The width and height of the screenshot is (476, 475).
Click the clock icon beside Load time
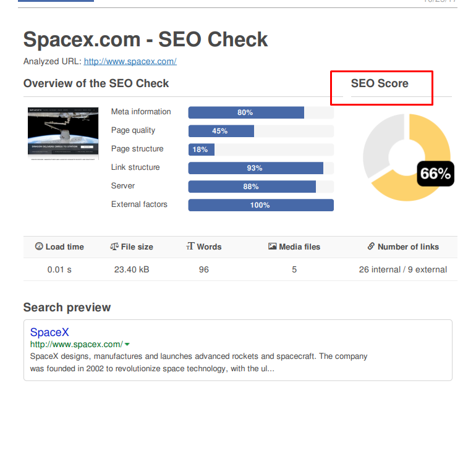point(39,246)
